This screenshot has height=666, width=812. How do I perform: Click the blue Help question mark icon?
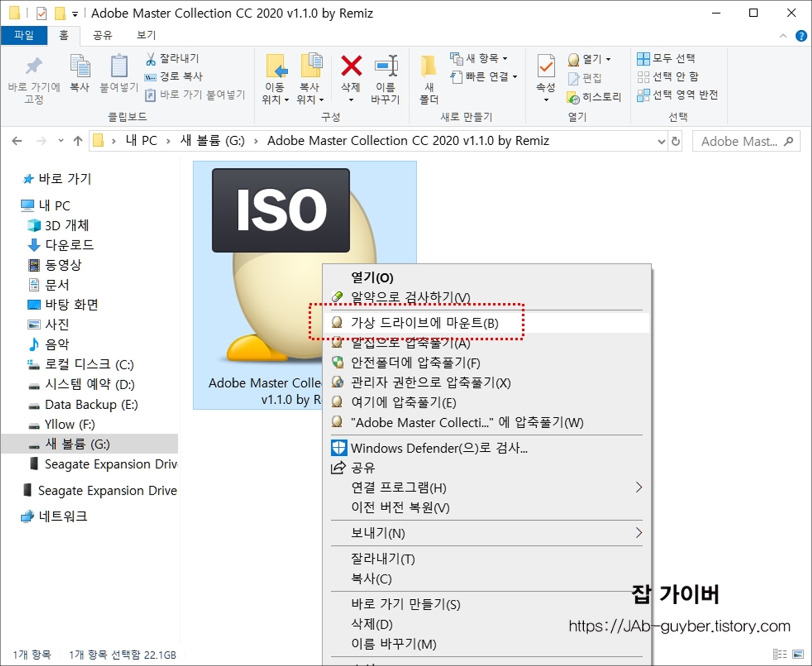point(801,36)
